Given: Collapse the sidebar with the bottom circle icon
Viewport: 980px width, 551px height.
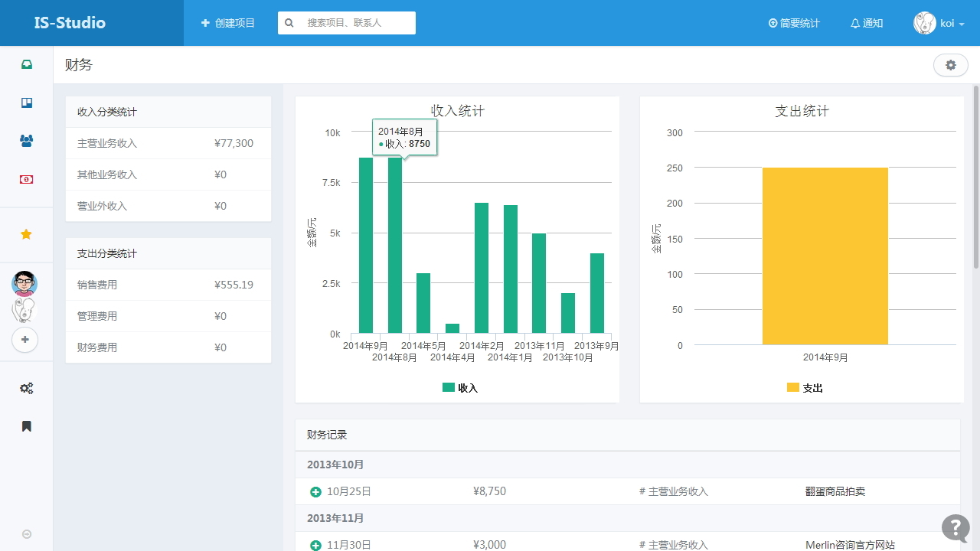Looking at the screenshot, I should pos(27,534).
